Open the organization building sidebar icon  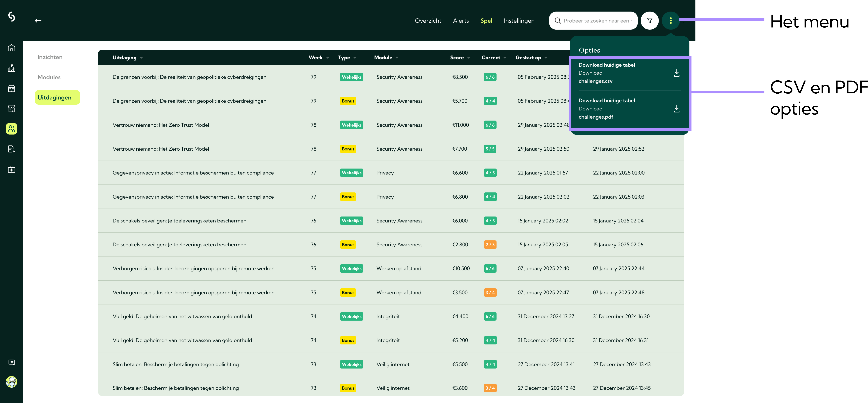[11, 68]
